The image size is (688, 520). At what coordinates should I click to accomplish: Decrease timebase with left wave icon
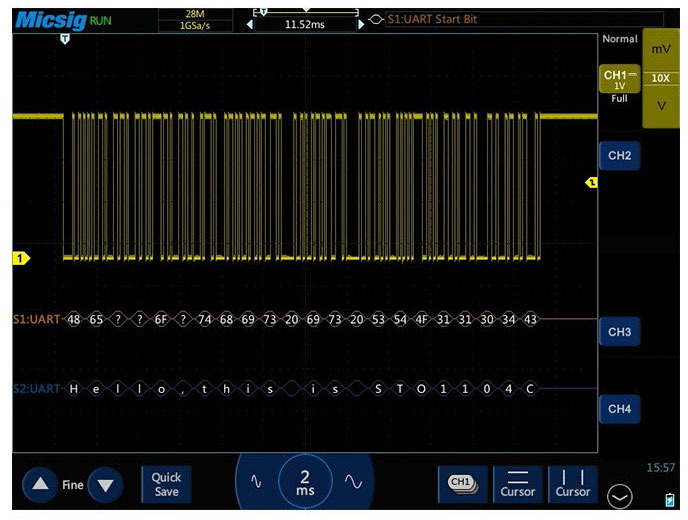point(256,482)
